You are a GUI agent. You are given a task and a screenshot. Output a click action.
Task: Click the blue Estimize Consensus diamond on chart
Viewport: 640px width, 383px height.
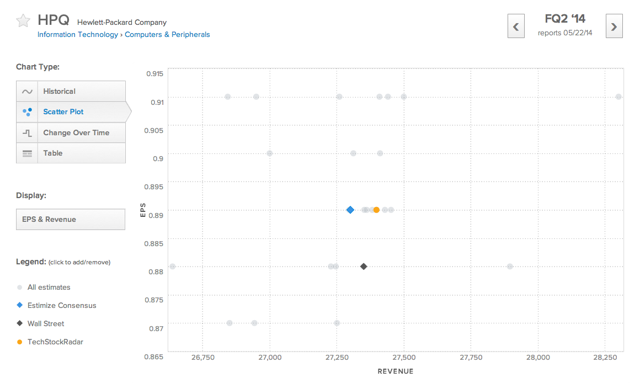(350, 210)
